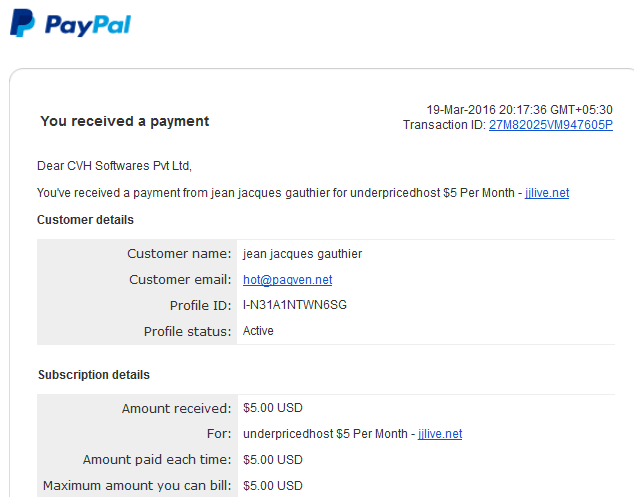The image size is (634, 497).
Task: Click the Amount paid each time value
Action: (273, 460)
